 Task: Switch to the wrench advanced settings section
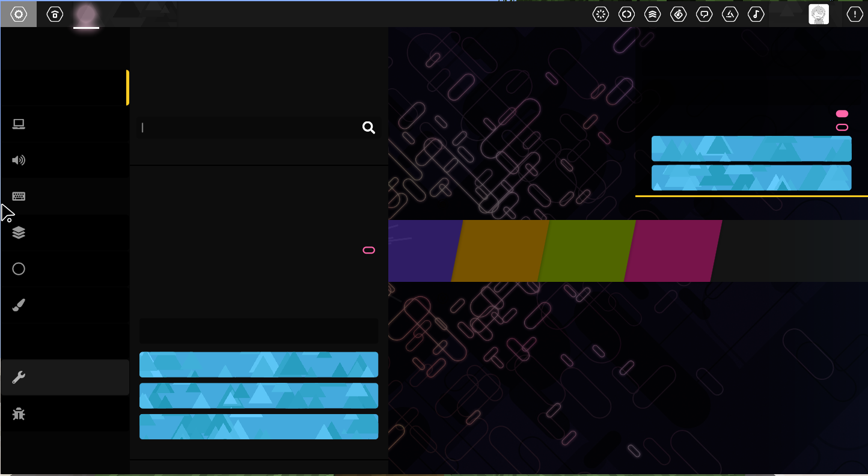click(x=19, y=377)
